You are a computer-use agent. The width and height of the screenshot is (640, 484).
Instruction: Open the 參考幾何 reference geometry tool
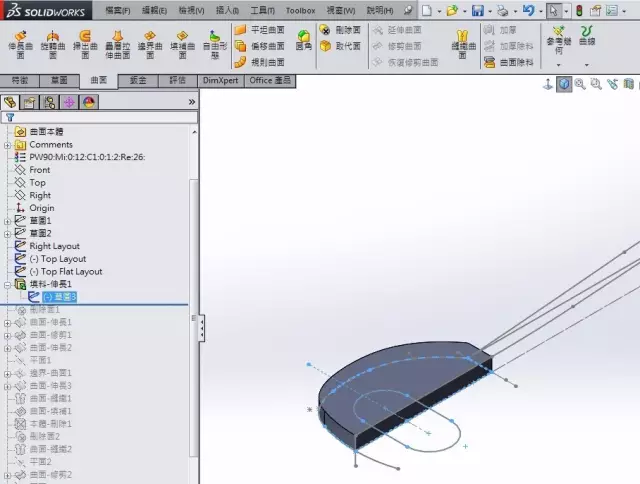point(558,40)
